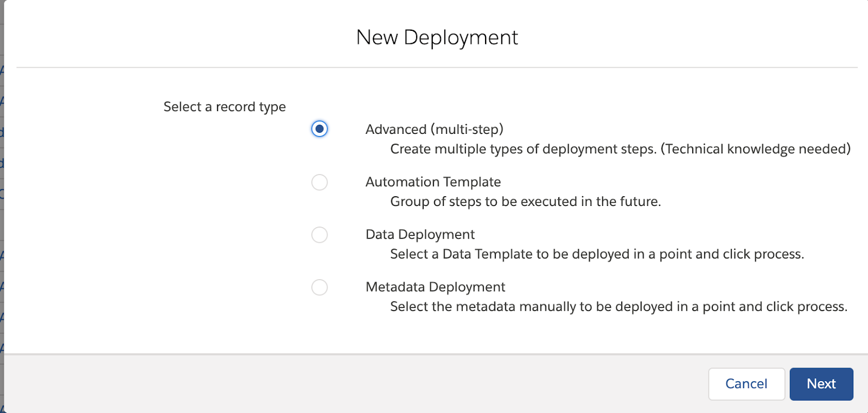The image size is (868, 413).
Task: Click the 'Automation Template' label text
Action: pyautogui.click(x=433, y=182)
